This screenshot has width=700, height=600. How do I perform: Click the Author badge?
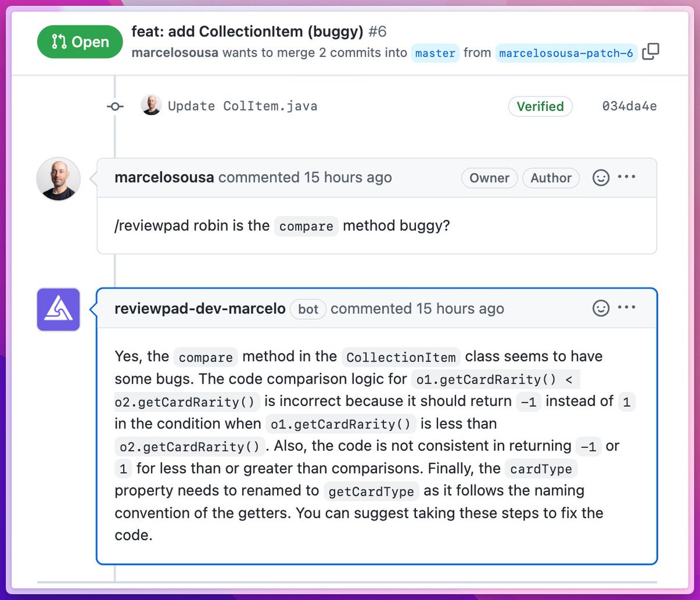[551, 177]
